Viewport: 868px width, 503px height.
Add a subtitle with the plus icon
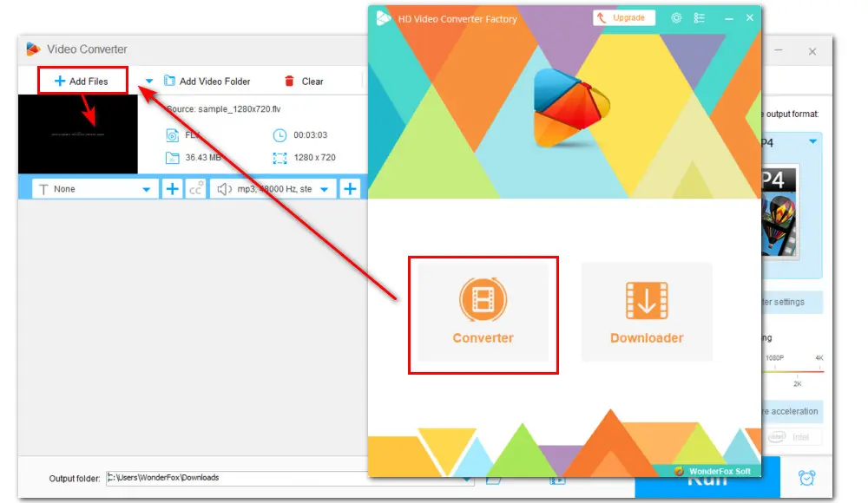click(x=173, y=189)
